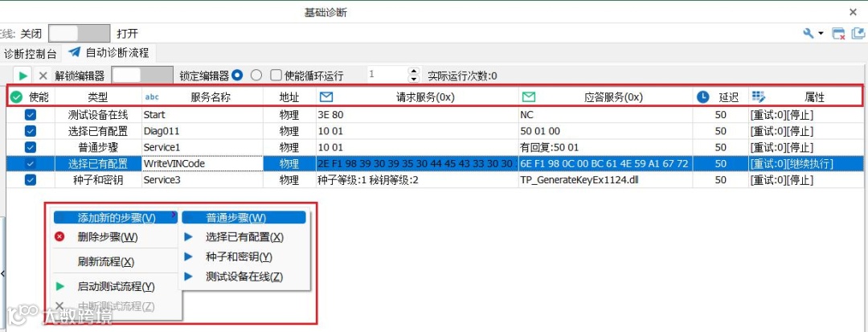Click the pop-out window icon top right
This screenshot has width=868, height=332.
858,33
